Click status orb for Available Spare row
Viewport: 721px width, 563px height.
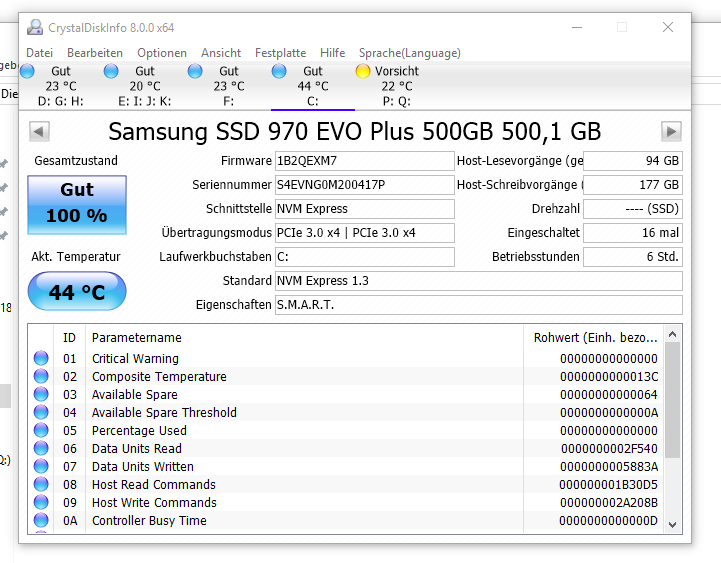pyautogui.click(x=41, y=394)
